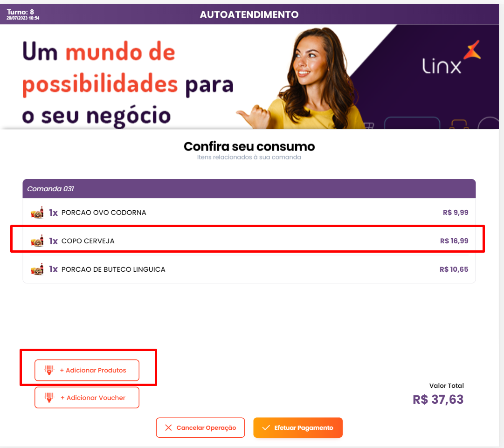Click the barcode scanner icon in Adicionar Produtos
Image resolution: width=504 pixels, height=448 pixels.
pyautogui.click(x=49, y=370)
